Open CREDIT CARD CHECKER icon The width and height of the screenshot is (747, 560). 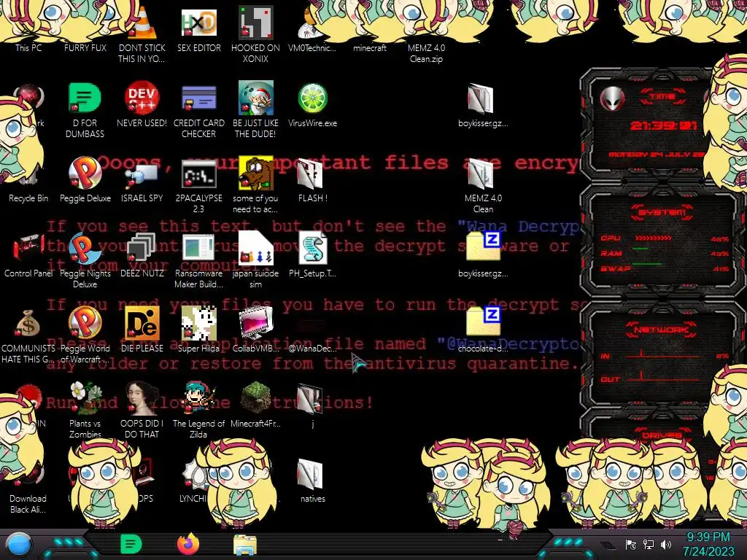pyautogui.click(x=199, y=98)
